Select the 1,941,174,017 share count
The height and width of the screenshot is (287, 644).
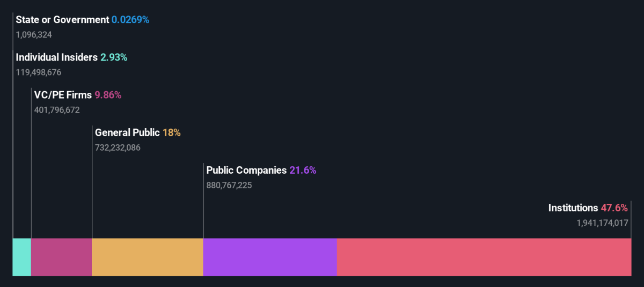point(603,223)
